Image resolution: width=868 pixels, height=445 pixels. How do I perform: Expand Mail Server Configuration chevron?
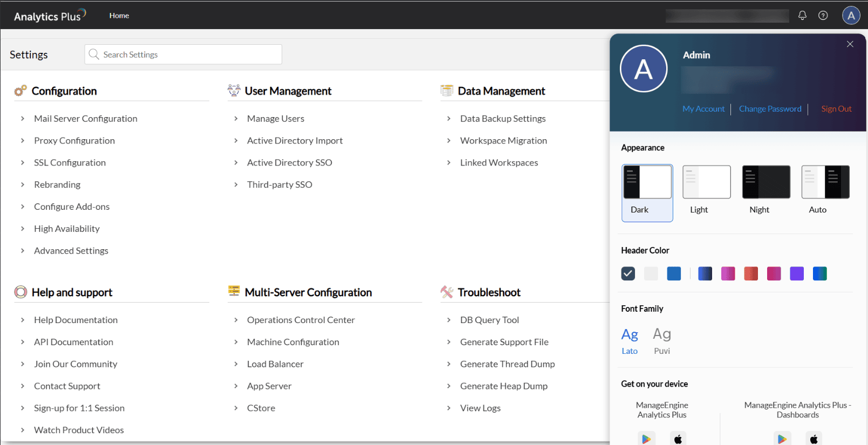tap(23, 119)
